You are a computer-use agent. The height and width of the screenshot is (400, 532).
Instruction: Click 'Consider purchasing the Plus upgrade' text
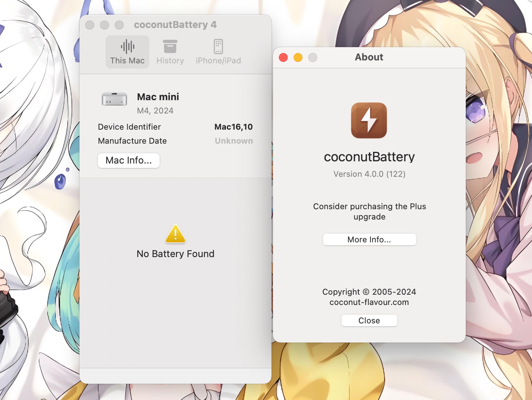click(369, 211)
